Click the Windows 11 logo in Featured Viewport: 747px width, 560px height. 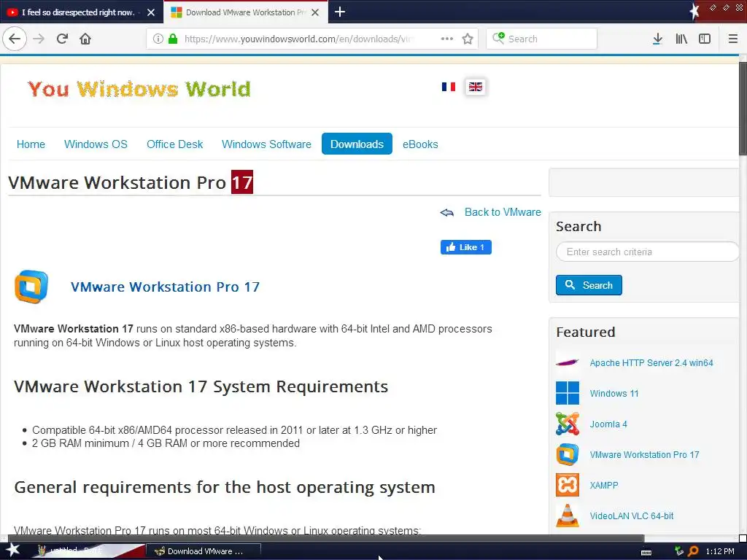click(x=568, y=393)
